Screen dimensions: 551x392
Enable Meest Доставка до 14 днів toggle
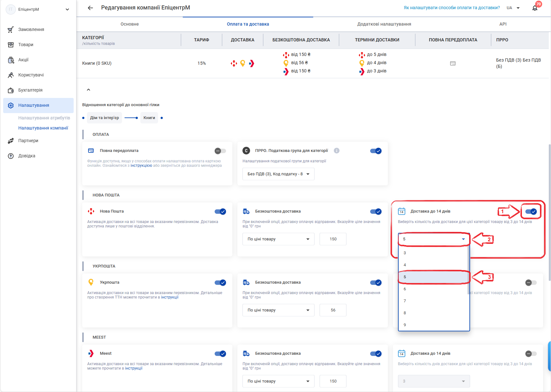pyautogui.click(x=531, y=354)
